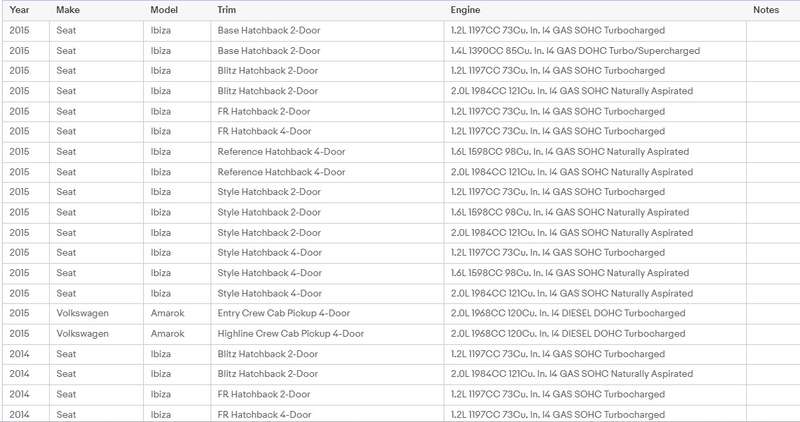Screen dimensions: 800x422
Task: Select the 2015 FR Hatchback 2-Door trim cell
Action: (327, 111)
